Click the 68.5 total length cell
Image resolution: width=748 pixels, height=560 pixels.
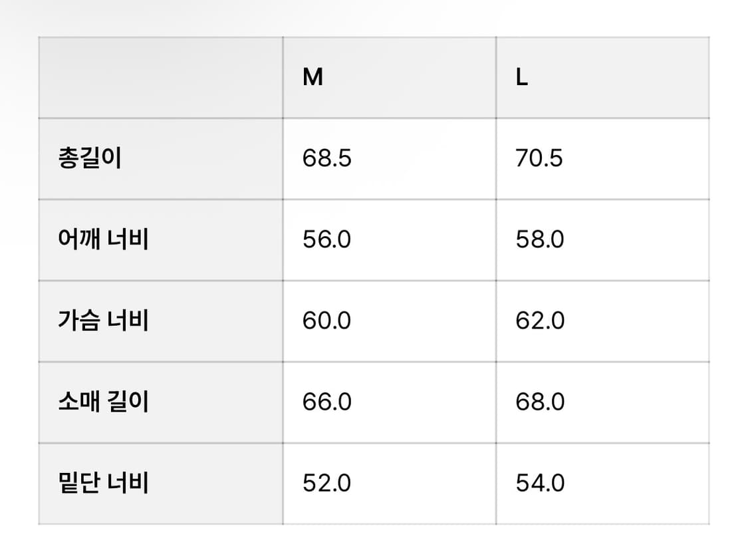[327, 159]
